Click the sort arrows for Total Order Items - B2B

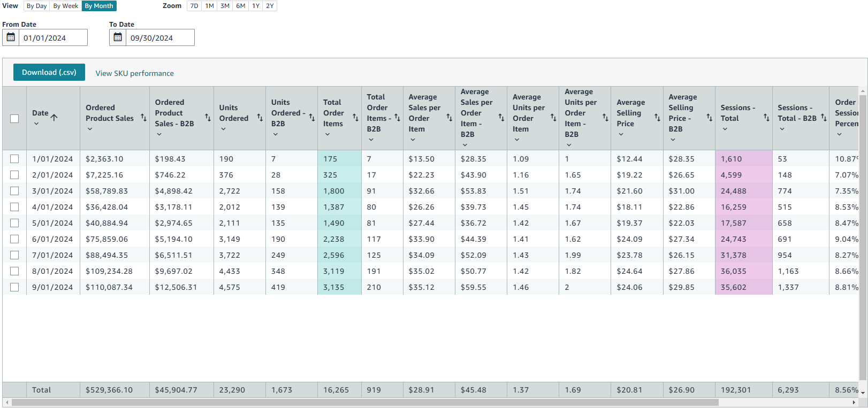click(397, 118)
